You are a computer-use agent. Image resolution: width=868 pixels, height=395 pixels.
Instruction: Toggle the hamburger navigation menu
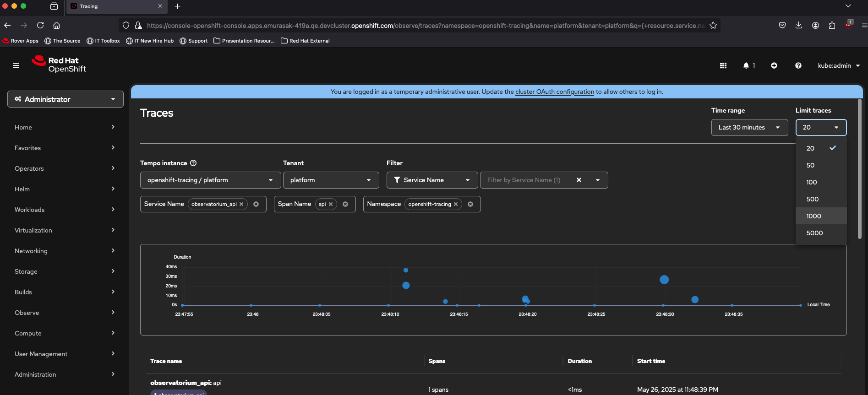point(16,65)
